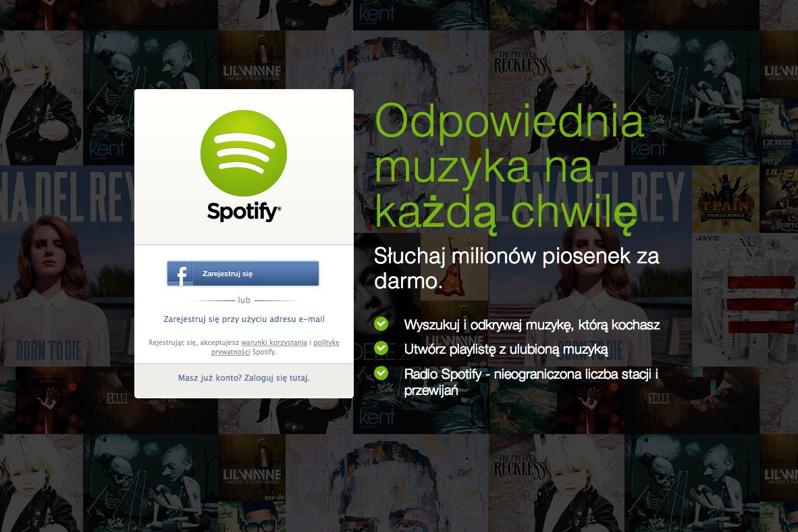798x532 pixels.
Task: Click the Odpowiednia muzyka headline
Action: pyautogui.click(x=509, y=167)
